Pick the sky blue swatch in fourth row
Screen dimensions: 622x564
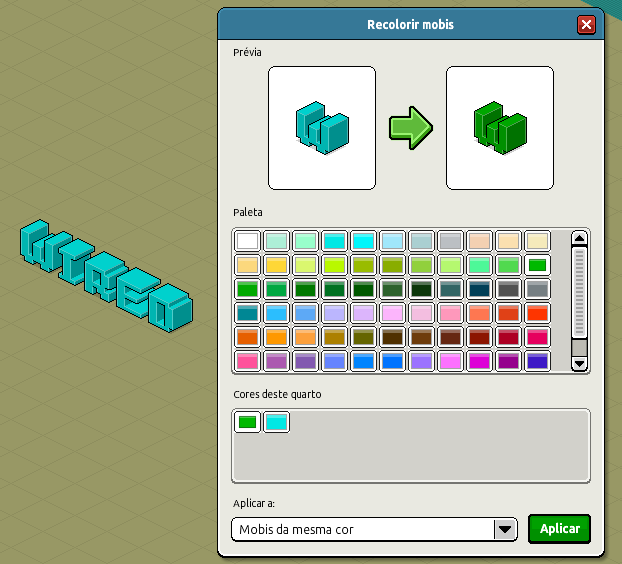276,313
